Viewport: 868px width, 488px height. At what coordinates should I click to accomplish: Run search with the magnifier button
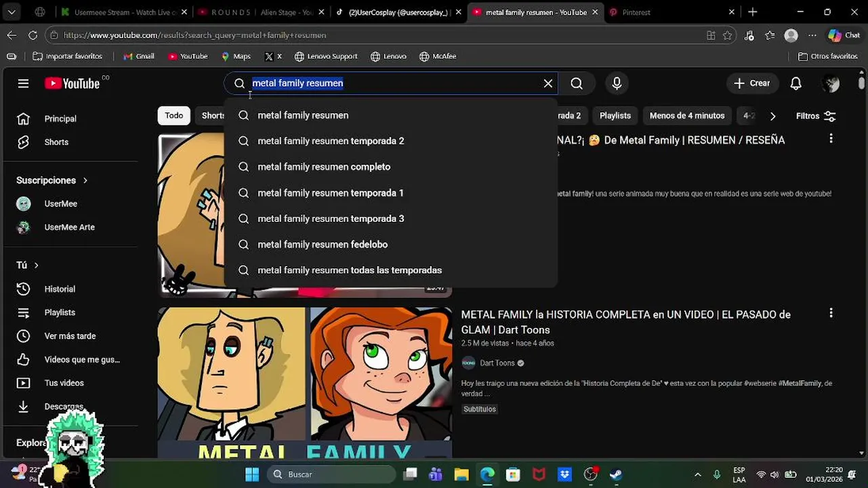(577, 83)
